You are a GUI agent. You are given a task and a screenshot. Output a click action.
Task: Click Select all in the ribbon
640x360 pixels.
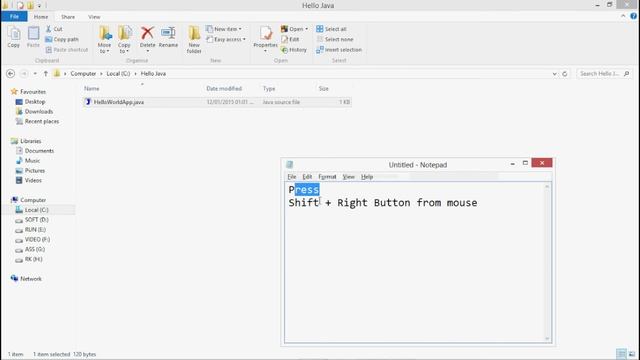331,29
